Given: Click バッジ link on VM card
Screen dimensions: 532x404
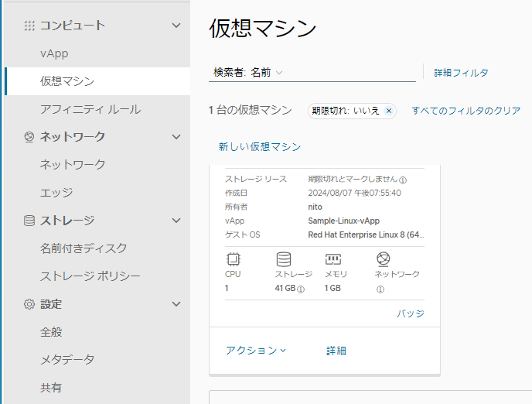Looking at the screenshot, I should pyautogui.click(x=411, y=313).
